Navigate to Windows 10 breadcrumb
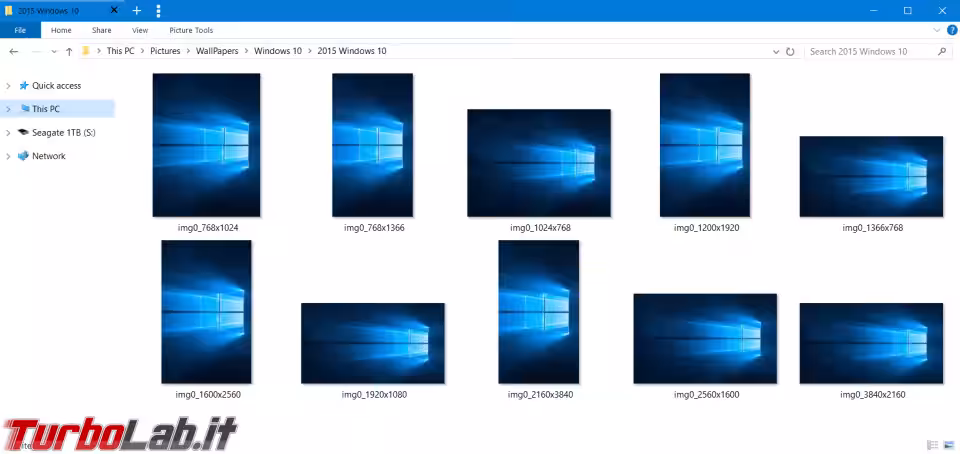960x454 pixels. pyautogui.click(x=278, y=51)
